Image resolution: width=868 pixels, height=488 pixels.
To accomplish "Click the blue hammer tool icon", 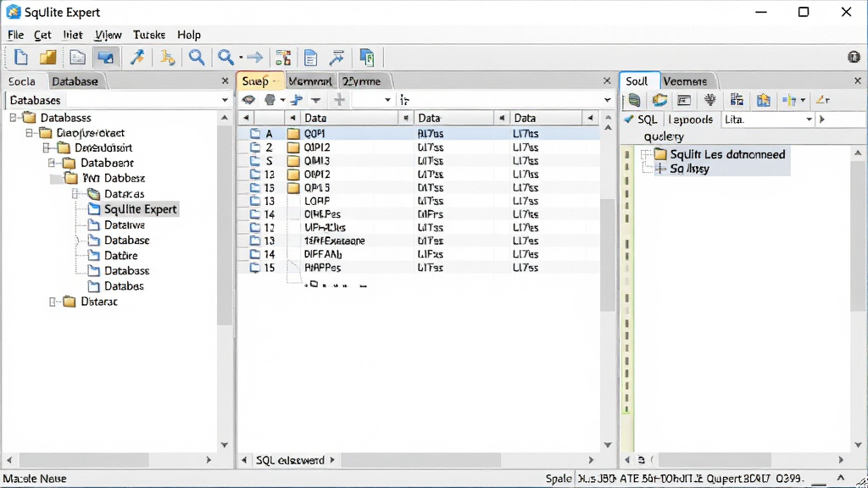I will 137,57.
